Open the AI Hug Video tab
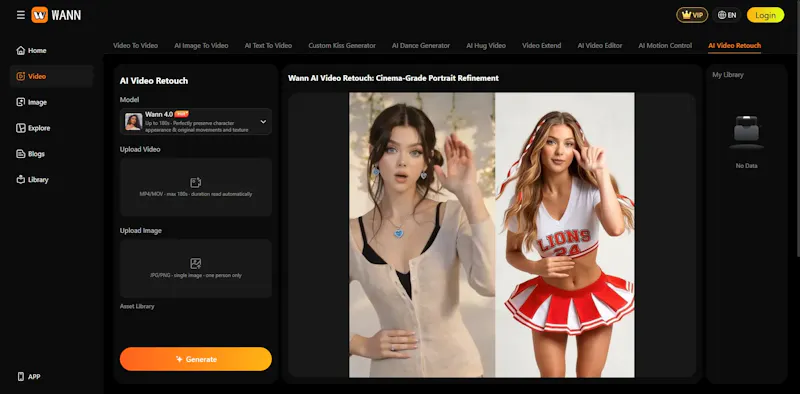The height and width of the screenshot is (394, 800). (486, 45)
